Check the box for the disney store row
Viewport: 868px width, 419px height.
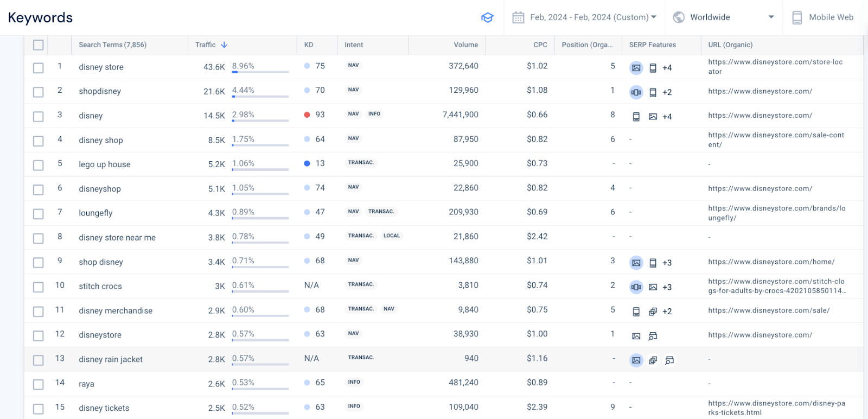coord(38,68)
